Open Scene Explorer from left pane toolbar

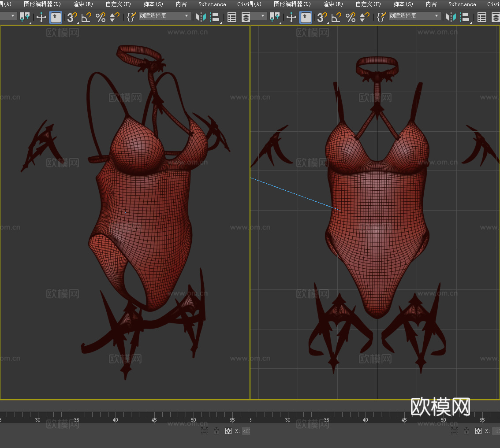tap(232, 17)
